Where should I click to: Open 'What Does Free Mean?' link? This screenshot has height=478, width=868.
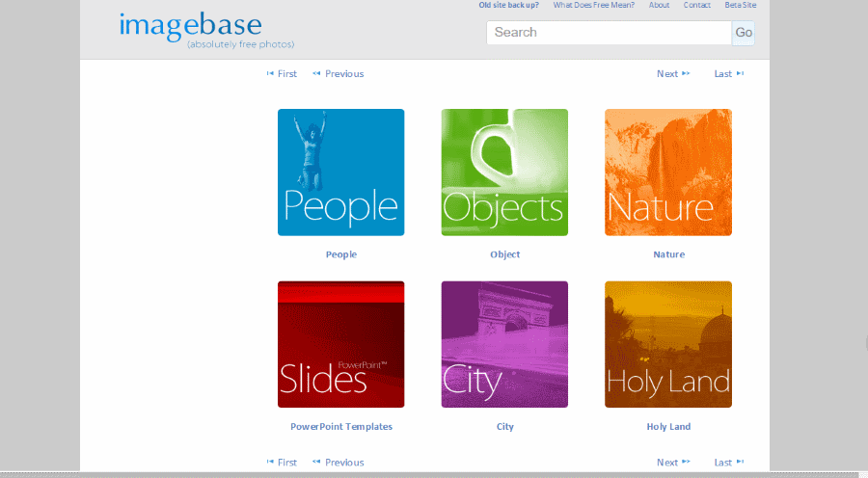coord(594,5)
